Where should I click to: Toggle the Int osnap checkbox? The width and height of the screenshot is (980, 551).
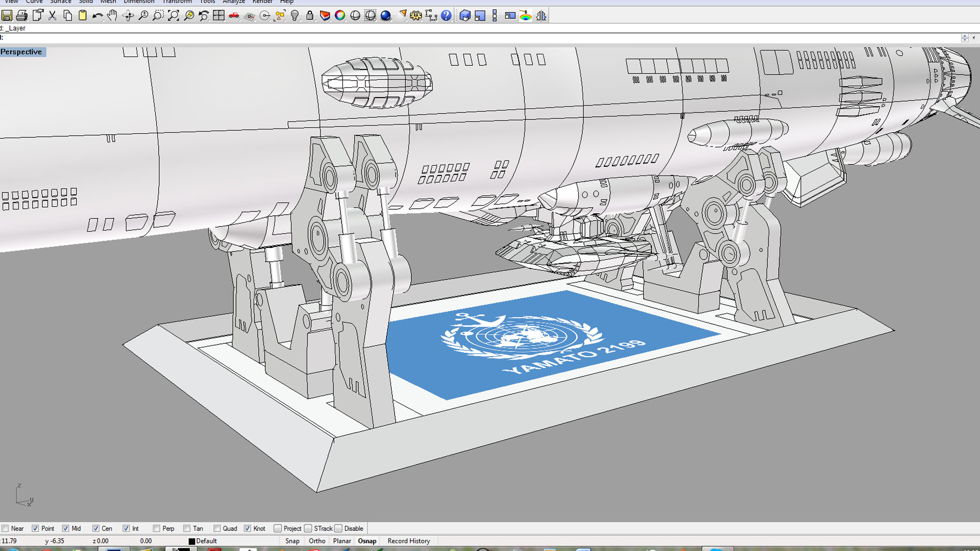point(126,529)
